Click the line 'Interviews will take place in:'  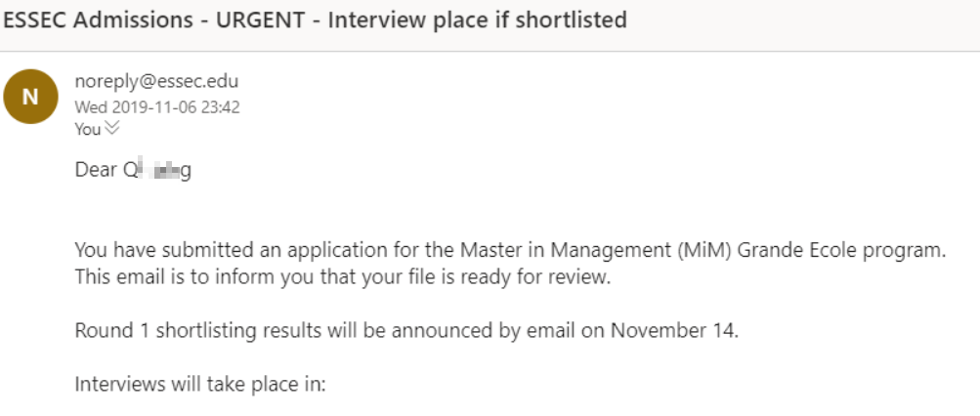199,383
